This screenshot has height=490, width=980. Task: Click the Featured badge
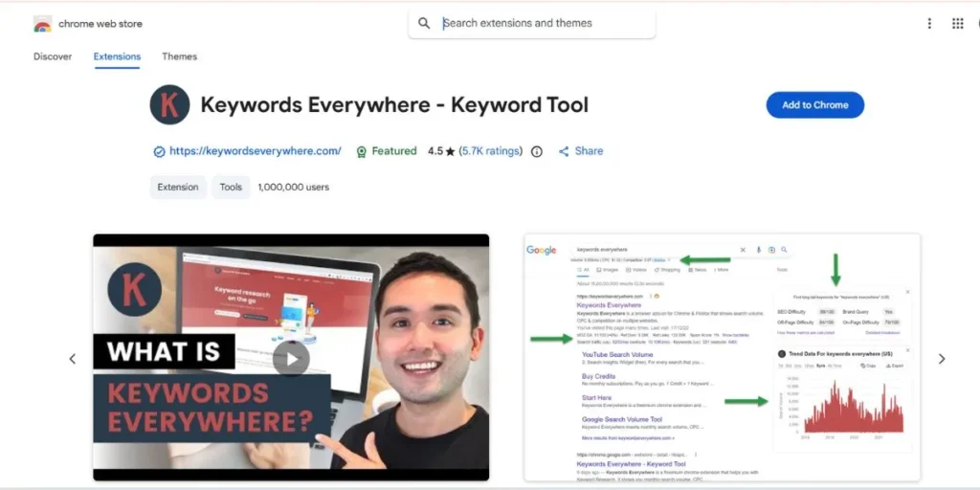[x=386, y=151]
